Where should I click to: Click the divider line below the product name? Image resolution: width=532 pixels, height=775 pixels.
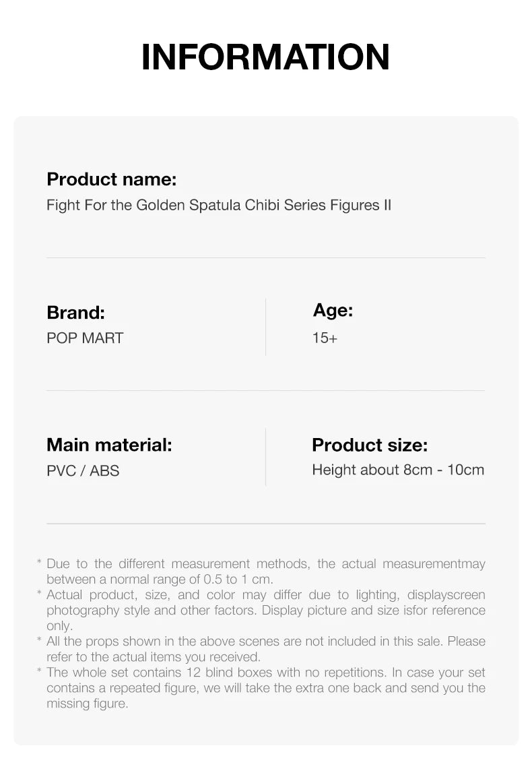click(x=265, y=257)
